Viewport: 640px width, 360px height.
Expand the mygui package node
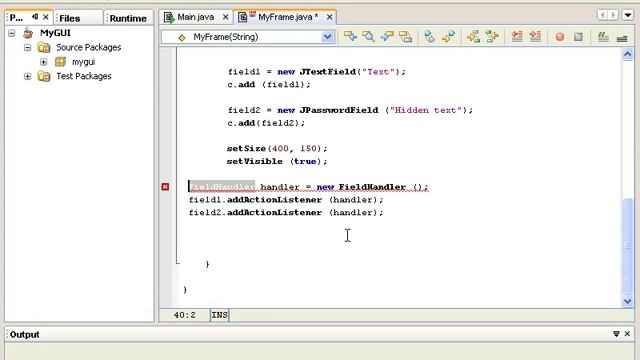click(x=43, y=62)
